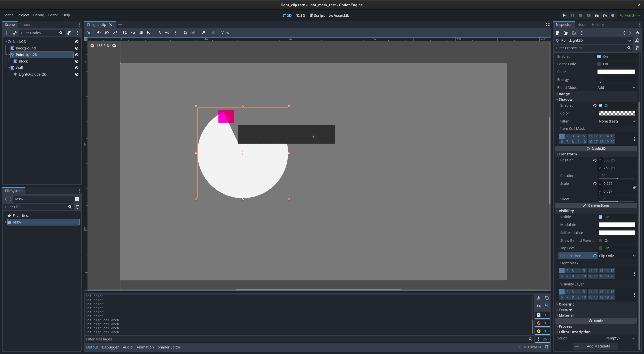Switch to the Pan Mode tool

141,33
